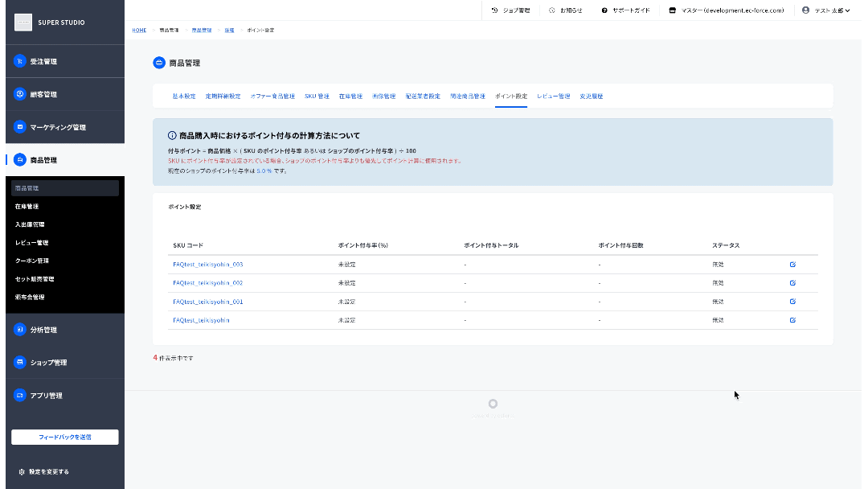Click 設定を変更する with the gear icon
The image size is (868, 489).
coord(43,472)
